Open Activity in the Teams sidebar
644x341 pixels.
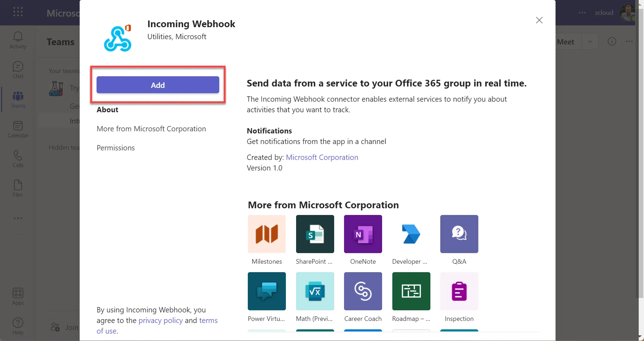[x=18, y=40]
